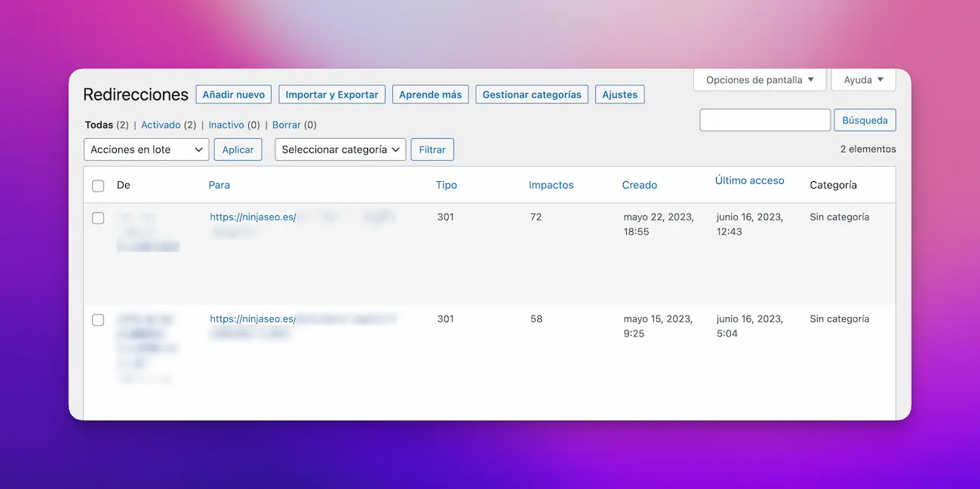Open the Ajustes page
The height and width of the screenshot is (489, 980).
[619, 94]
